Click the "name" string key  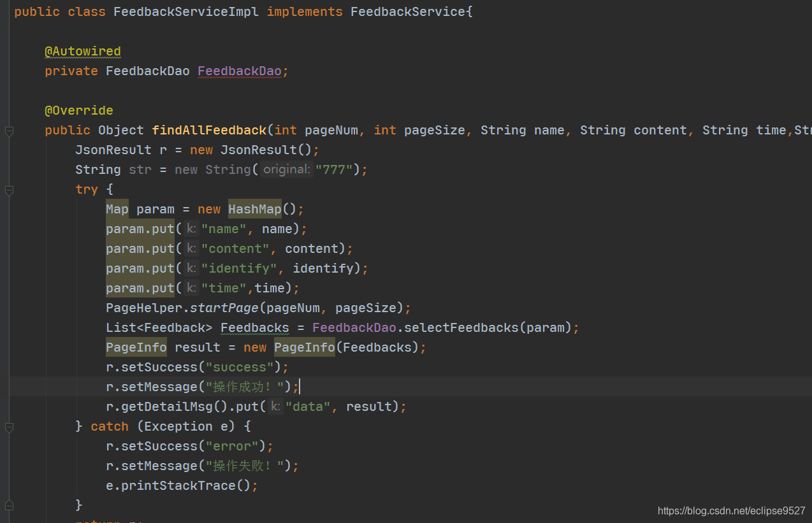[x=224, y=229]
